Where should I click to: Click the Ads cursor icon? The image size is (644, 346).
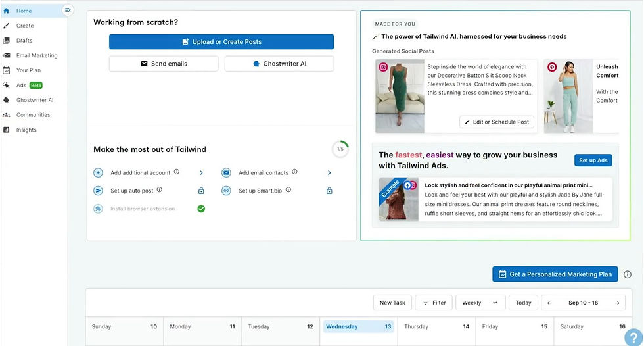point(6,85)
